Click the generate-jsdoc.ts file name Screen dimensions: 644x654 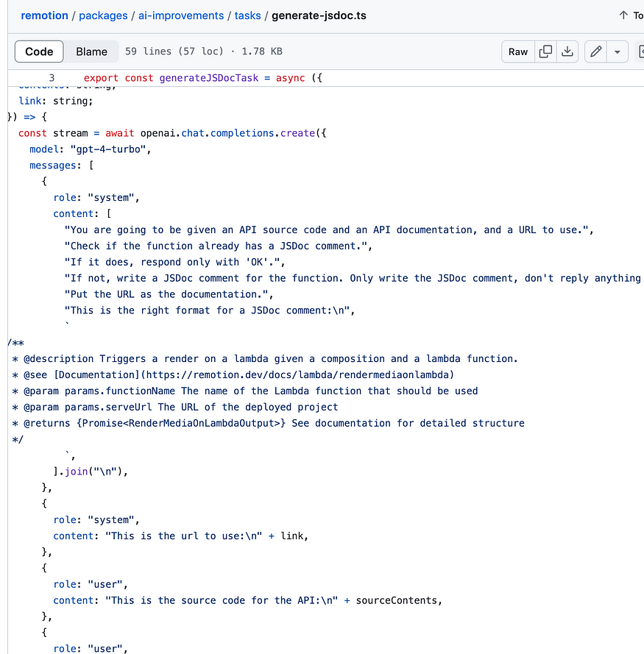(x=319, y=15)
